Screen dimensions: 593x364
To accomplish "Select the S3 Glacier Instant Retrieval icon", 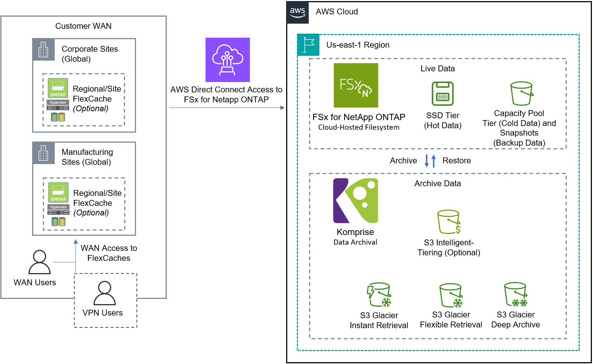I will [x=379, y=295].
